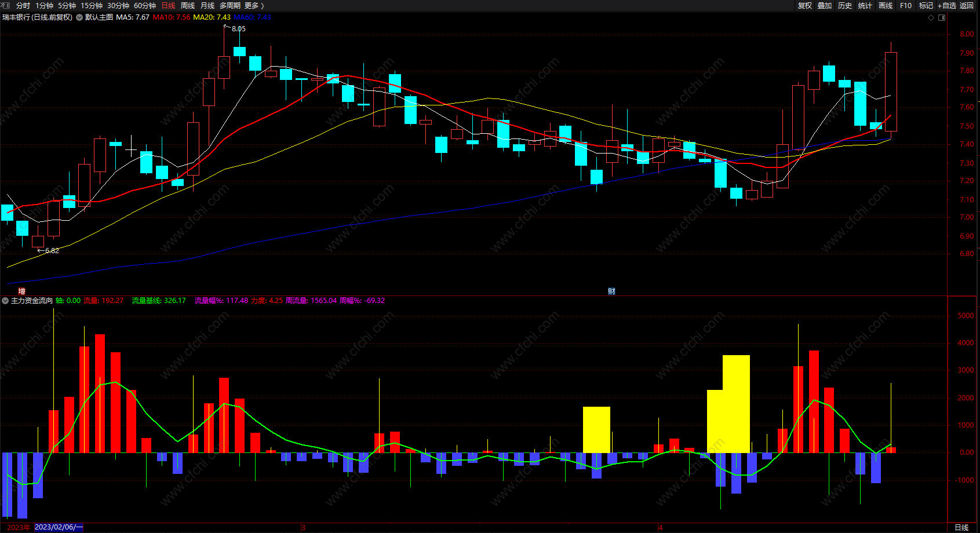Screen dimensions: 980x533
Task: Expand the 更多 timeframe options
Action: 254,6
